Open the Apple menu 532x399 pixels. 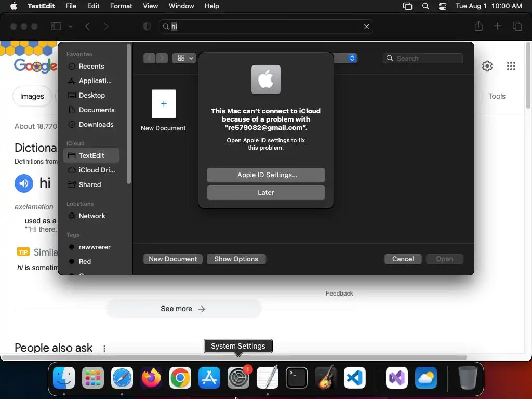tap(14, 6)
